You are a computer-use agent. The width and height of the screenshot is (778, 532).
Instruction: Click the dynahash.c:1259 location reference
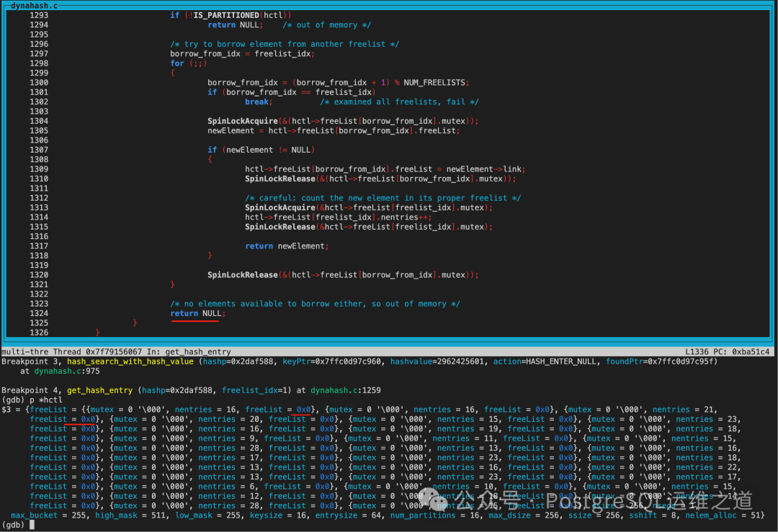[346, 390]
